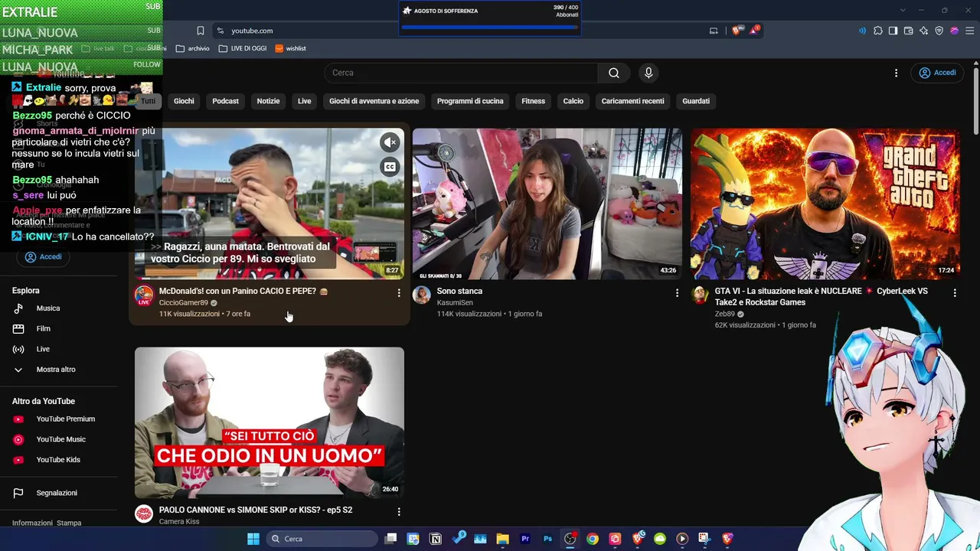Open the Musica entry in the sidebar
The height and width of the screenshot is (551, 980).
coord(59,308)
